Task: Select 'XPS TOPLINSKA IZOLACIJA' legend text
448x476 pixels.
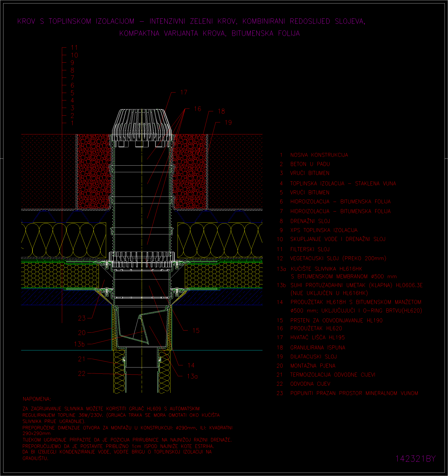Action: (x=324, y=230)
